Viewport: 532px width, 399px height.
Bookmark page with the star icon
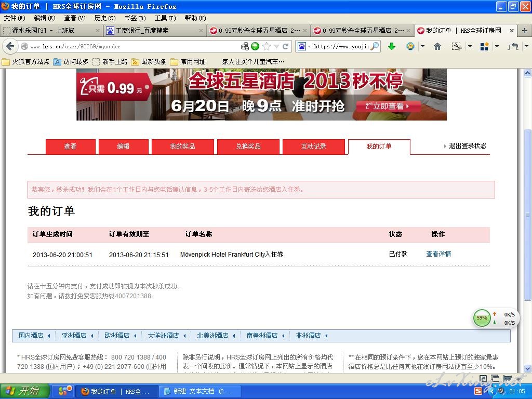[267, 46]
